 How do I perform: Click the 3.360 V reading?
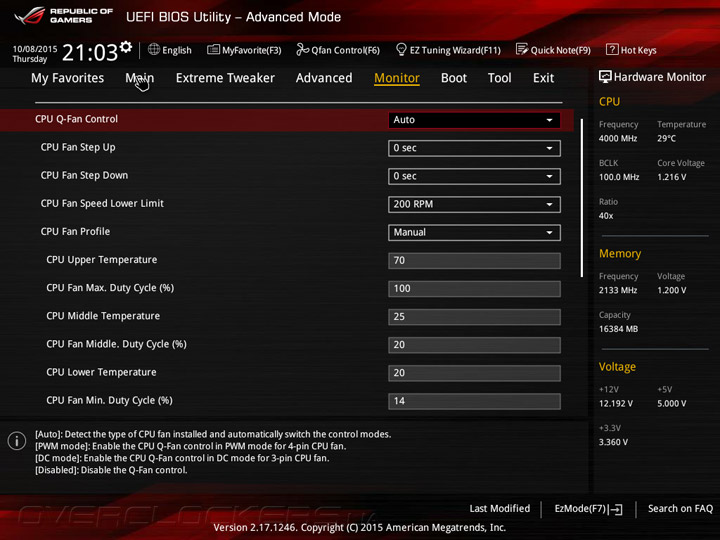pyautogui.click(x=613, y=442)
